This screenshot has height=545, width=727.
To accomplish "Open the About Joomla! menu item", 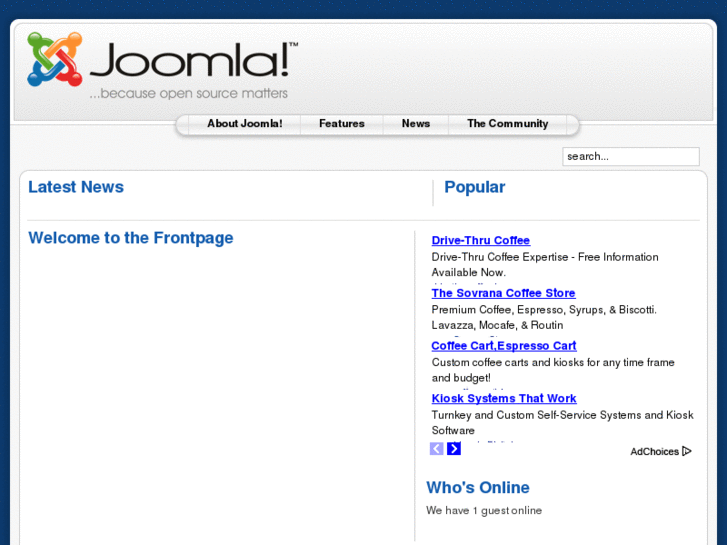I will [244, 123].
